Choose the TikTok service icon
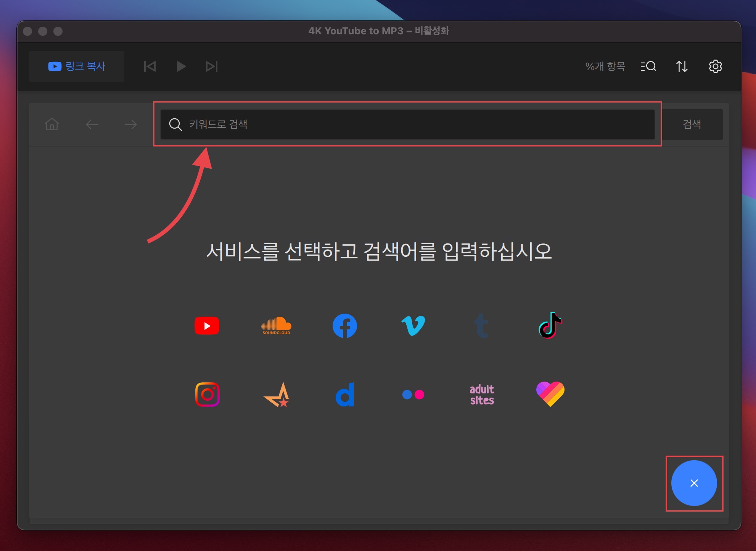756x551 pixels. point(550,326)
